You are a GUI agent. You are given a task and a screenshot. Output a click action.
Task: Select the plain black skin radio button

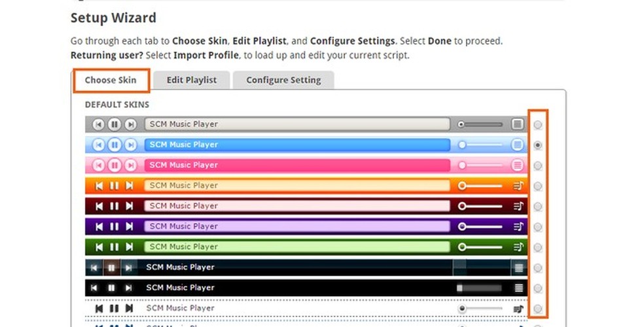(537, 288)
